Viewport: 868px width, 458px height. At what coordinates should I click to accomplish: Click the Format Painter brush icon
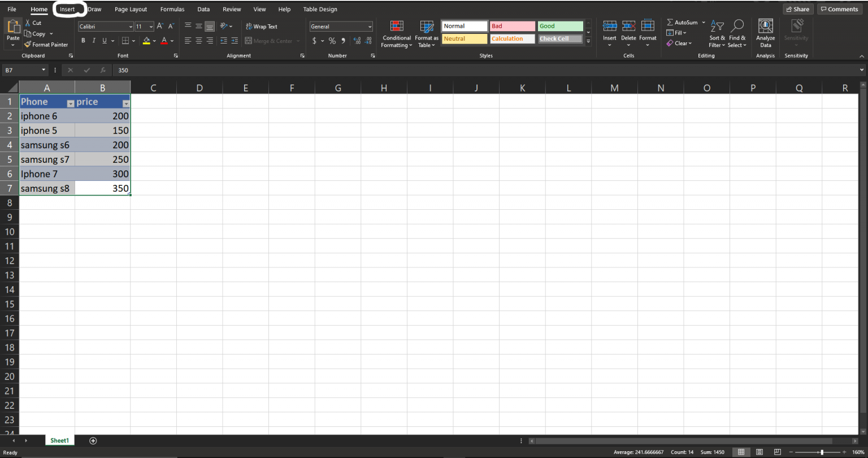click(28, 45)
